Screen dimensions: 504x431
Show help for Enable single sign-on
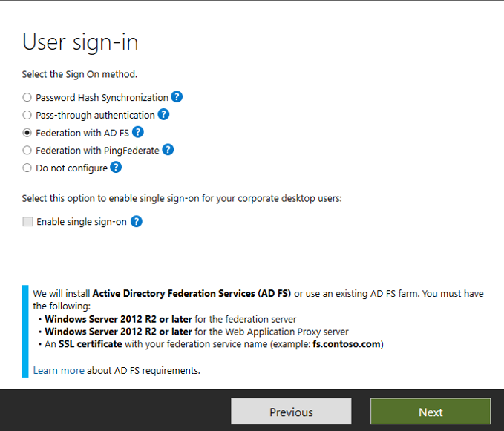[x=136, y=221]
